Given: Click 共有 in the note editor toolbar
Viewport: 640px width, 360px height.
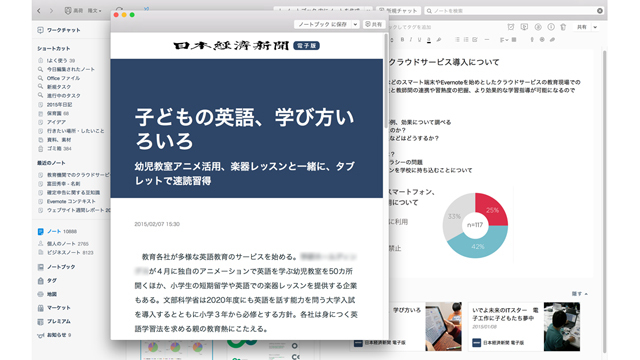Looking at the screenshot, I should point(582,27).
